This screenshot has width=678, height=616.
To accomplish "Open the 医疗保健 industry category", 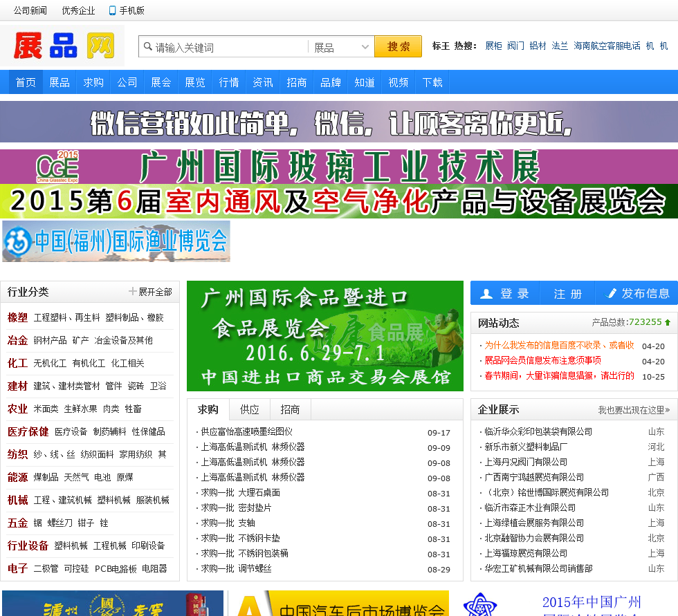I will pyautogui.click(x=28, y=431).
